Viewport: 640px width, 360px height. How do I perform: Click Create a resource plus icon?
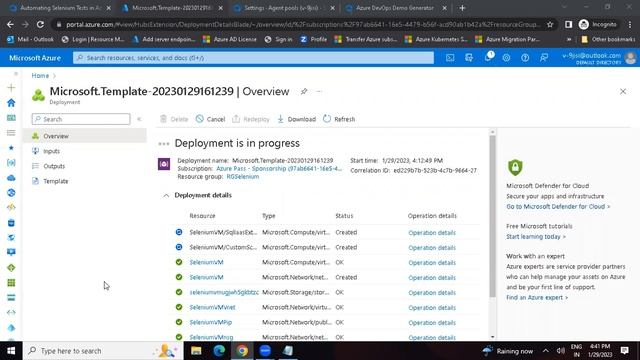pyautogui.click(x=11, y=88)
